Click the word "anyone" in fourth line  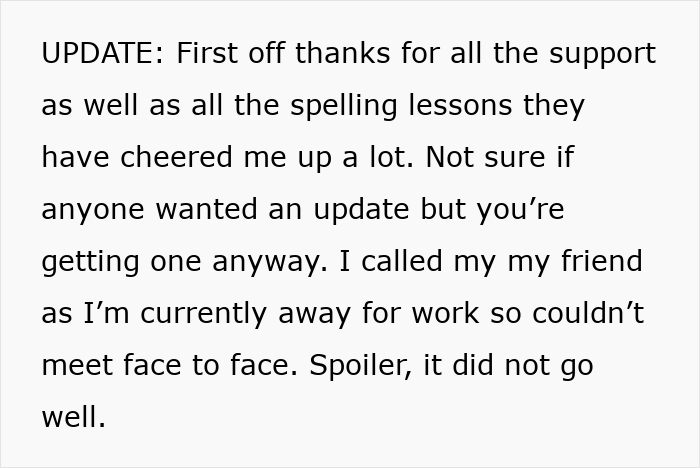[93, 211]
